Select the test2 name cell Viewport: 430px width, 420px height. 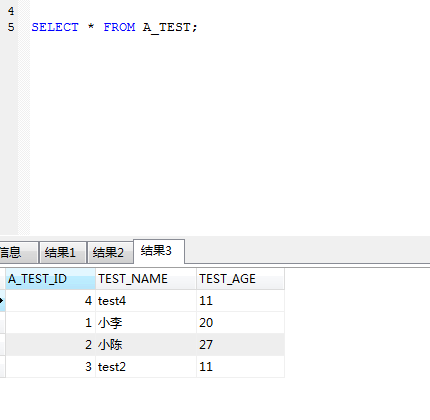(x=146, y=367)
